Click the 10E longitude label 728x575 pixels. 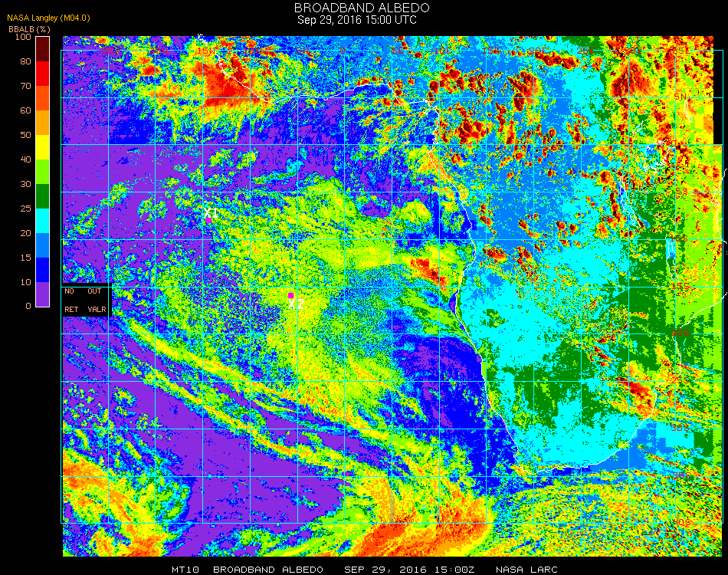coord(444,51)
